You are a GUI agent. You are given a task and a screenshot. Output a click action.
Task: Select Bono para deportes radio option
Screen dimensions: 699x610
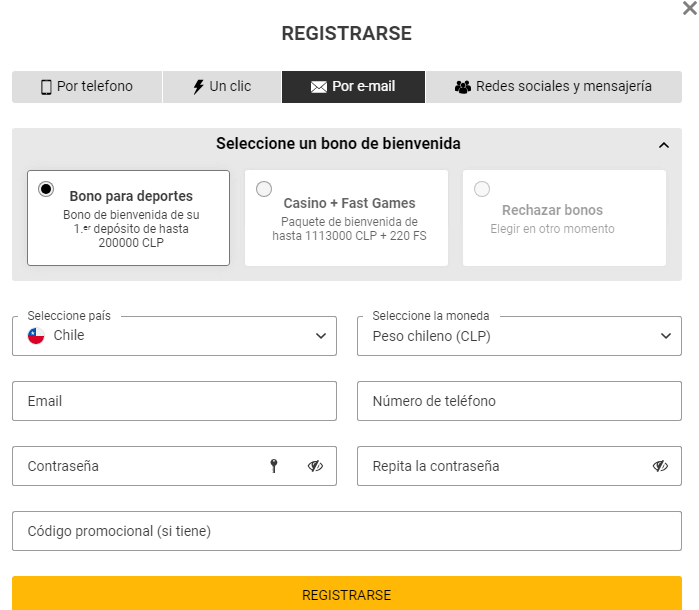(x=46, y=189)
